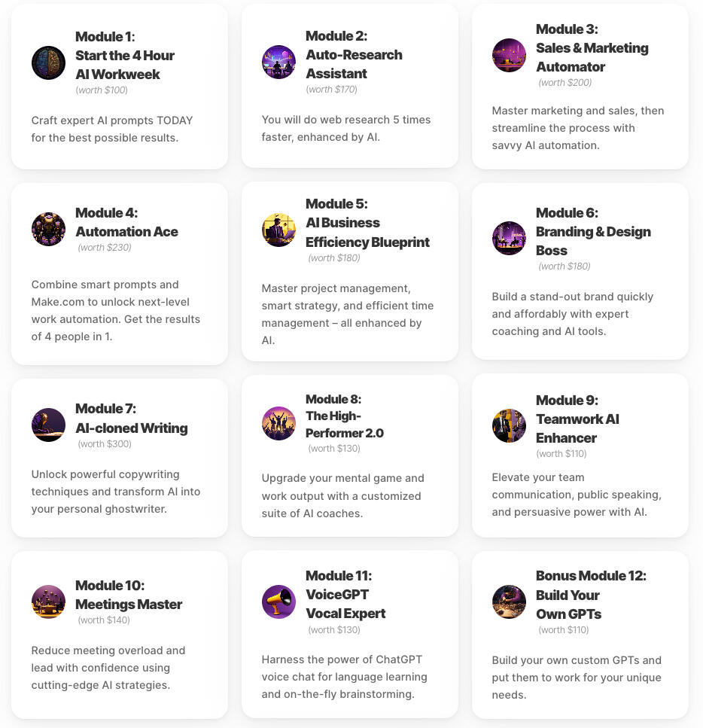
Task: Click the Module 5 AI Business Efficiency icon
Action: click(x=278, y=230)
